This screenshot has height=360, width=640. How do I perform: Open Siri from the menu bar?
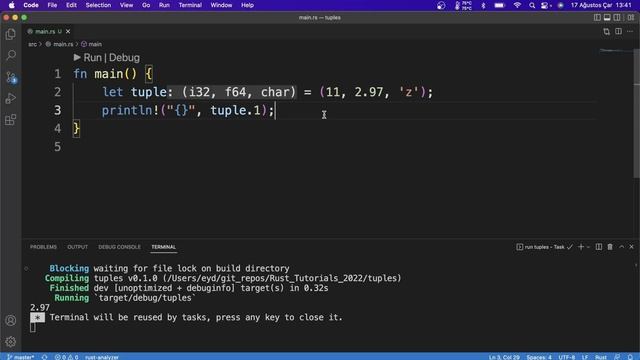tap(560, 5)
